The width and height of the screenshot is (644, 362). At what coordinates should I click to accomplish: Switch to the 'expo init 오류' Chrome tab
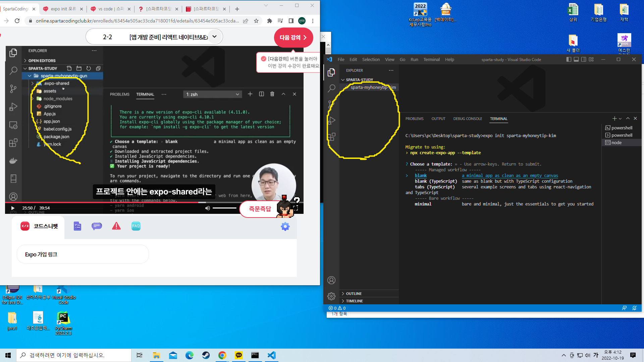63,9
